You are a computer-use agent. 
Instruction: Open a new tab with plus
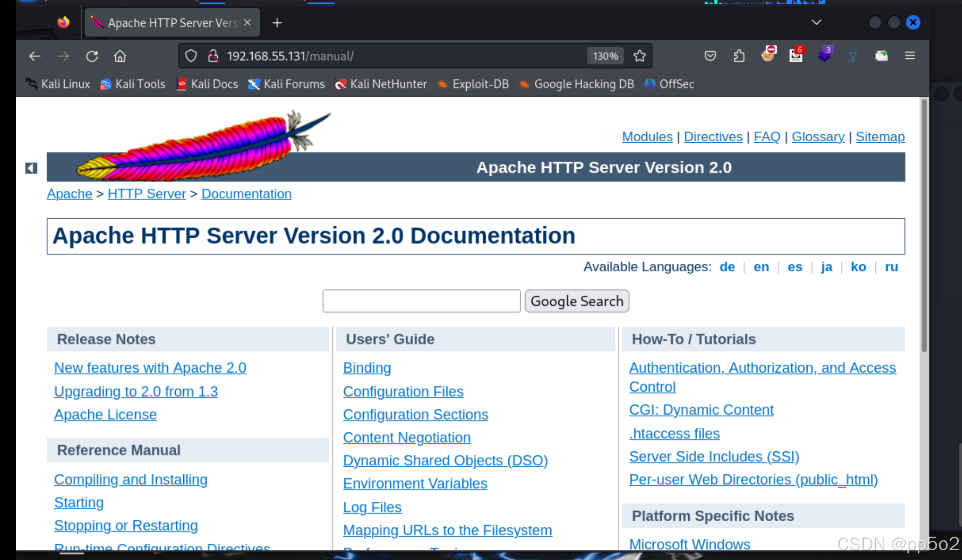pyautogui.click(x=277, y=23)
